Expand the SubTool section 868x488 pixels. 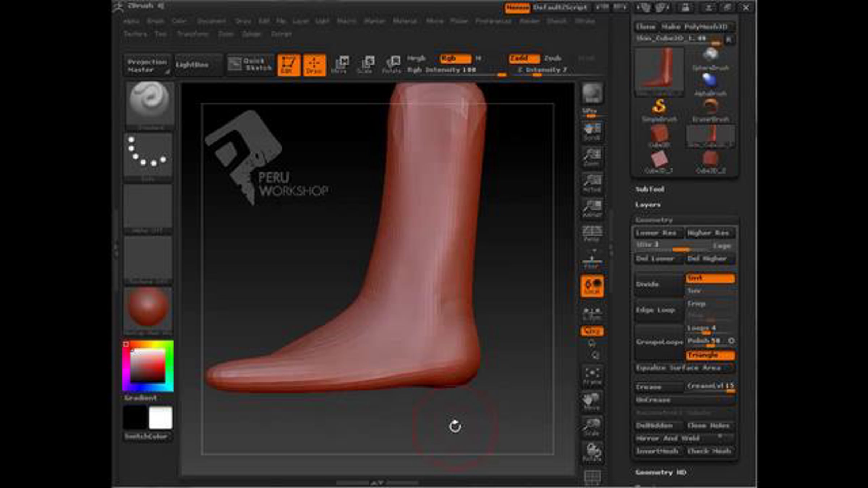[650, 189]
